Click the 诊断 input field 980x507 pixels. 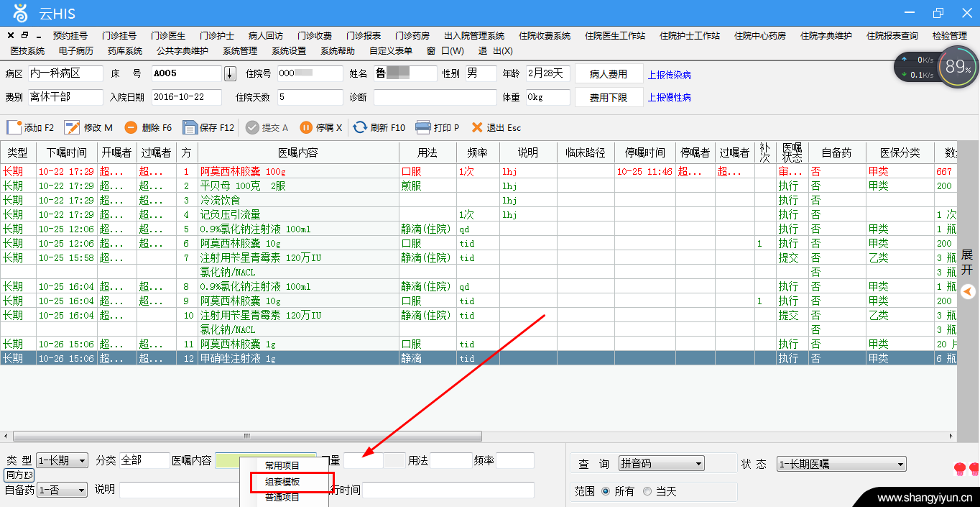(435, 97)
